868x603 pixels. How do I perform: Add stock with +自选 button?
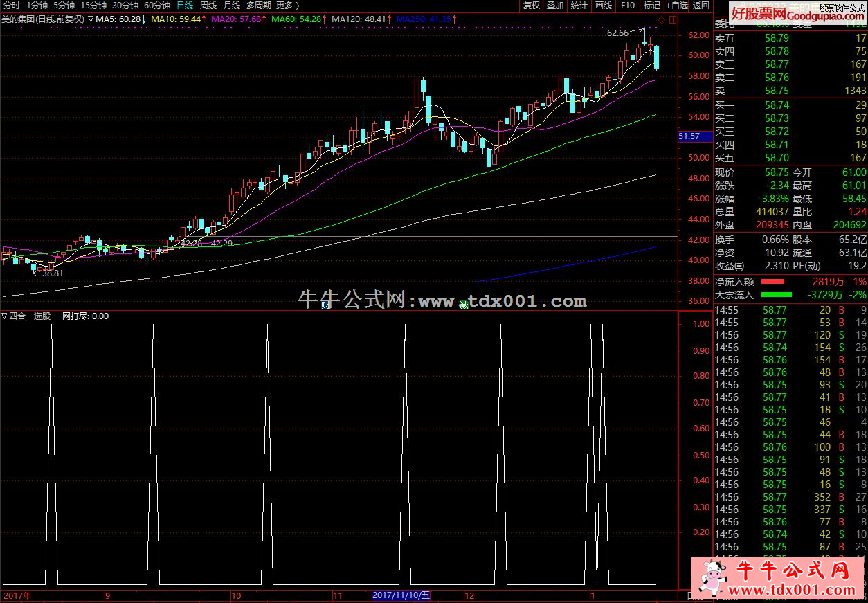click(676, 6)
